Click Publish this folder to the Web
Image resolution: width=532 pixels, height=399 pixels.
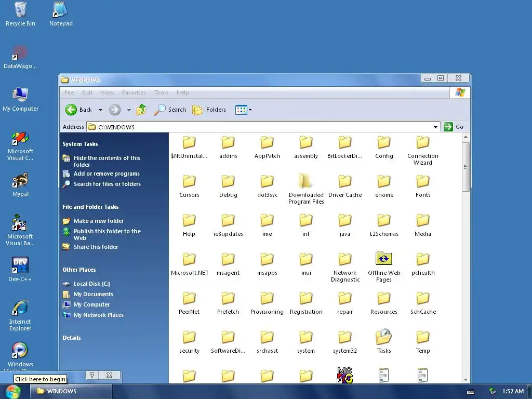pos(107,234)
